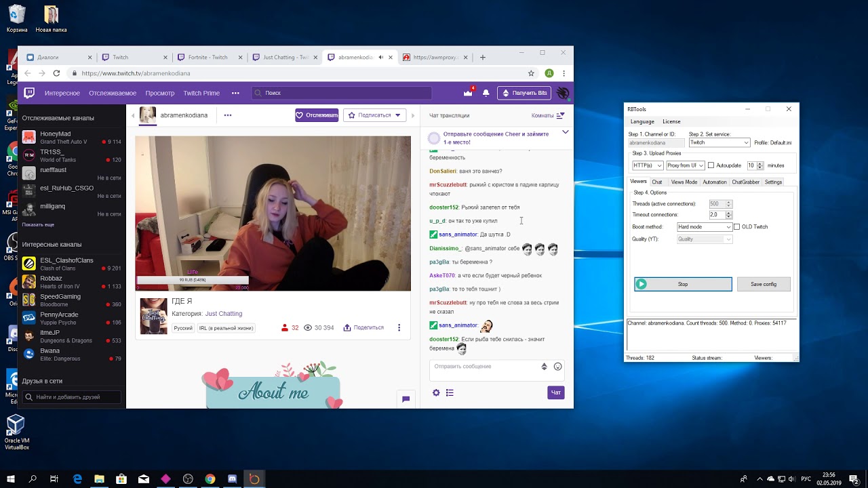Switch to Views Mode tab

point(684,182)
